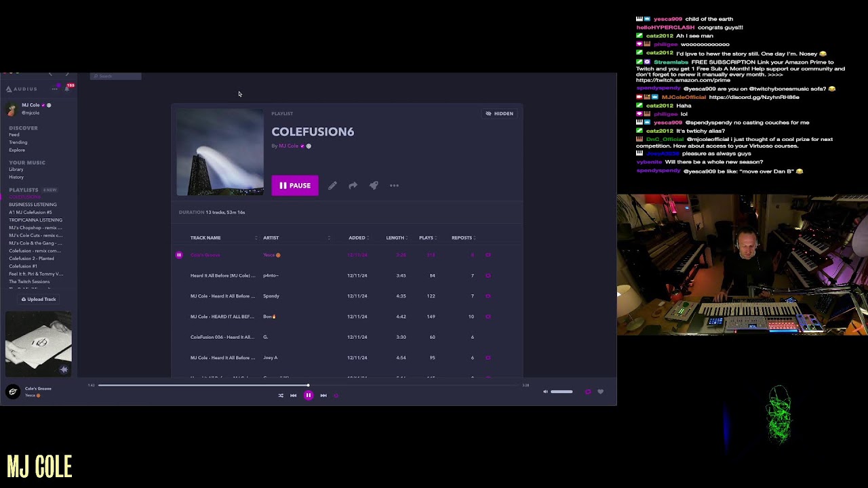Click the large Pause button

coord(295,186)
